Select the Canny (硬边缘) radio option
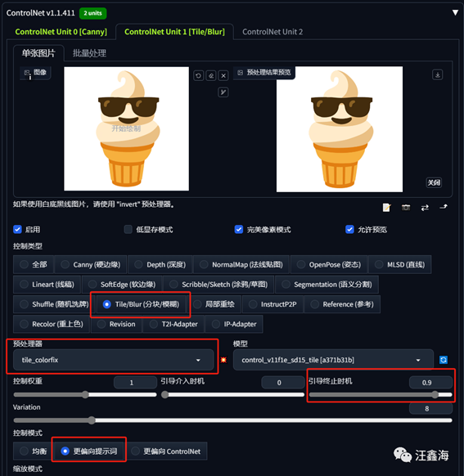The height and width of the screenshot is (476, 464). (x=91, y=264)
